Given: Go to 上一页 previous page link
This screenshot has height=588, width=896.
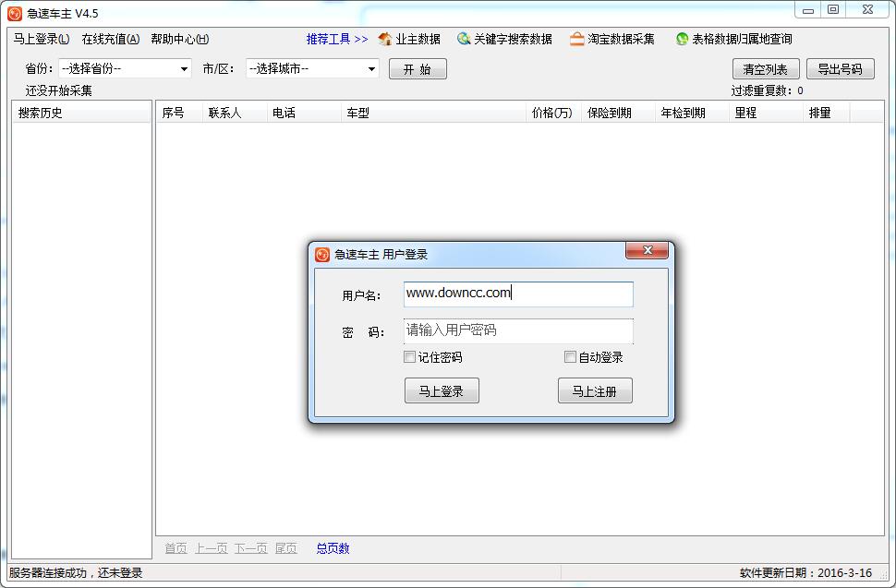Looking at the screenshot, I should 212,548.
